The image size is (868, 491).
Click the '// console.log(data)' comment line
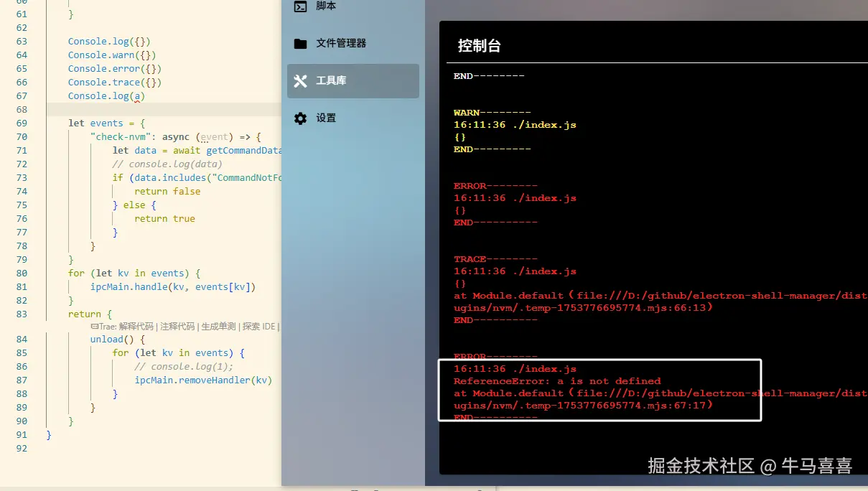(x=167, y=164)
